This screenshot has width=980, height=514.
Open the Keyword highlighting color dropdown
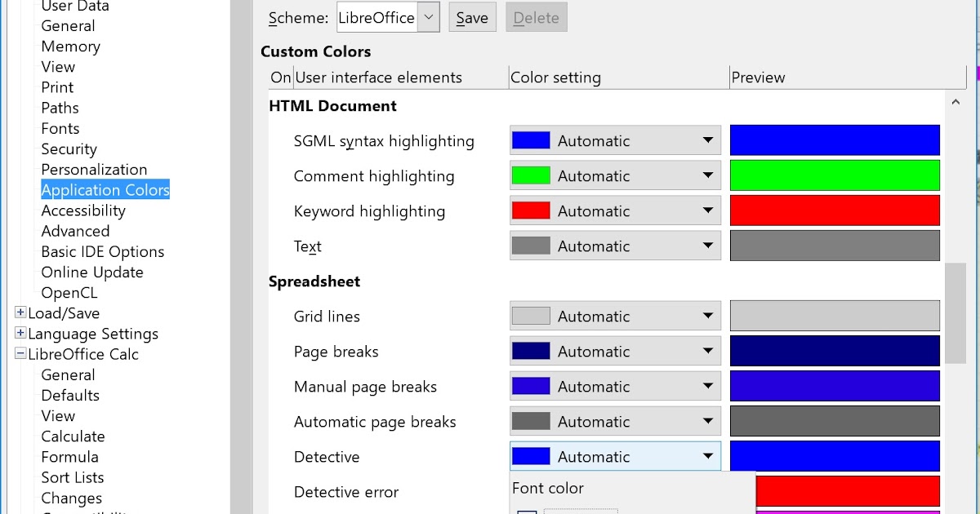[709, 210]
